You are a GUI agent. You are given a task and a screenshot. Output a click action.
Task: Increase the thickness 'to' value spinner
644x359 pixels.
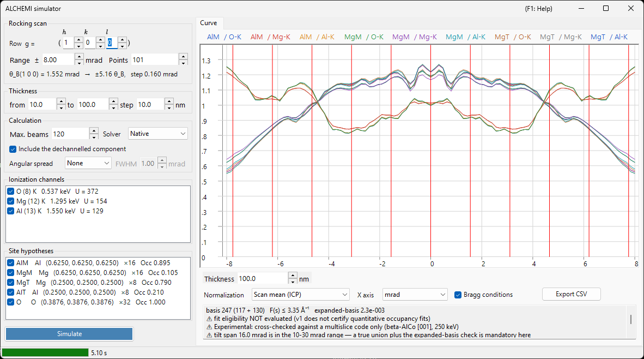pos(113,101)
